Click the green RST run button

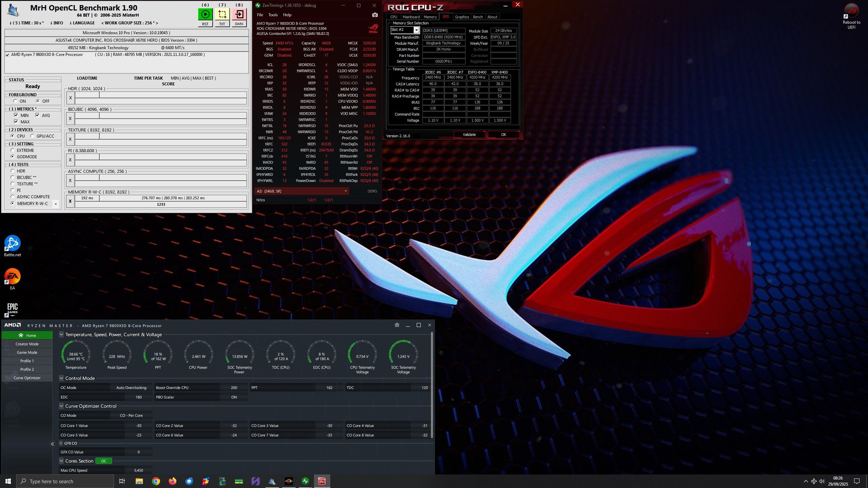[205, 14]
